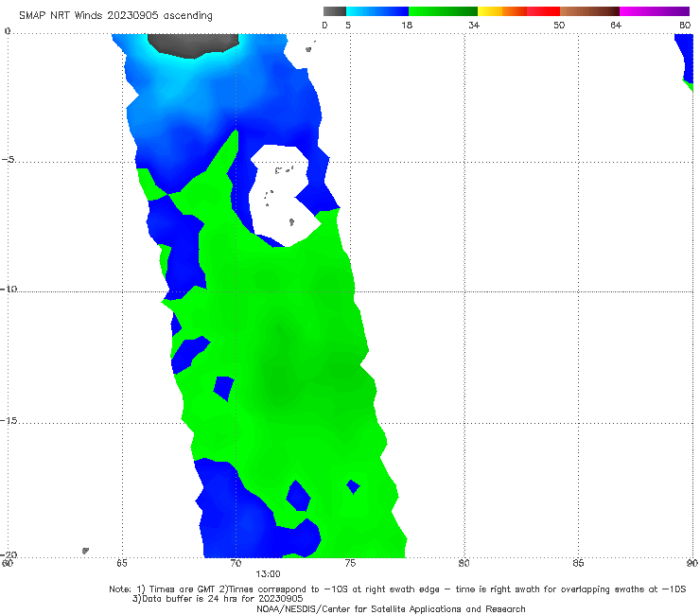Click longitude axis label "65"
This screenshot has height=615, width=700.
pos(122,563)
